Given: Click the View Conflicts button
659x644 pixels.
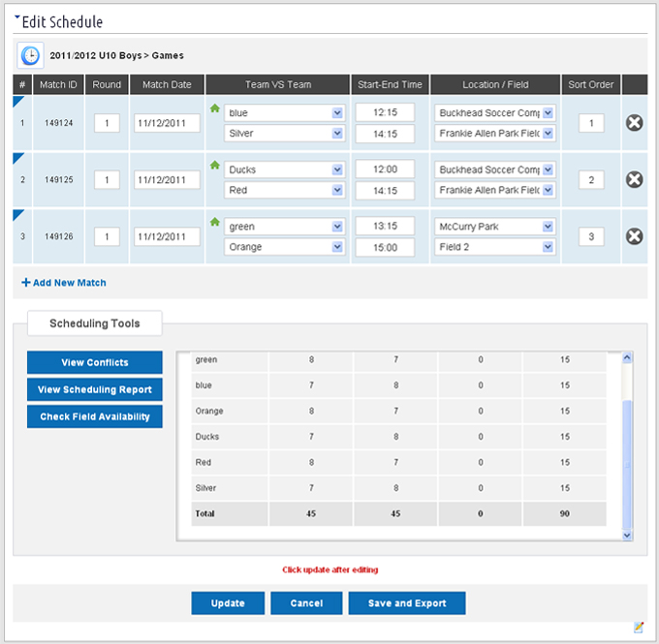Looking at the screenshot, I should 95,362.
